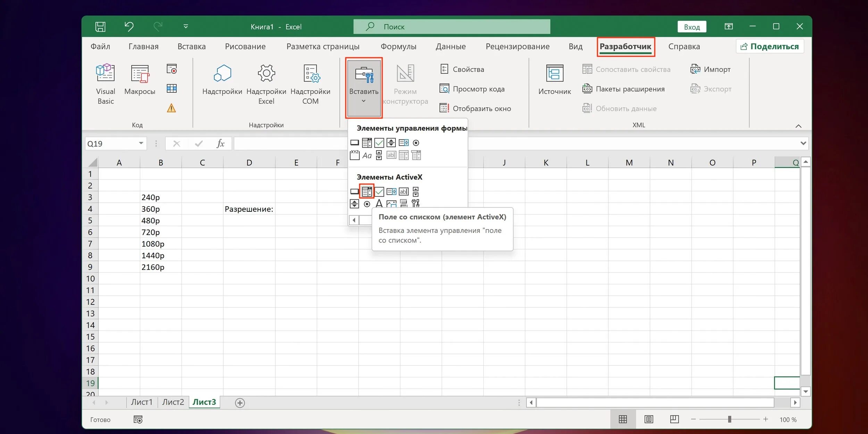The image size is (868, 434).
Task: Open the Формулы ribbon tab
Action: (x=398, y=47)
